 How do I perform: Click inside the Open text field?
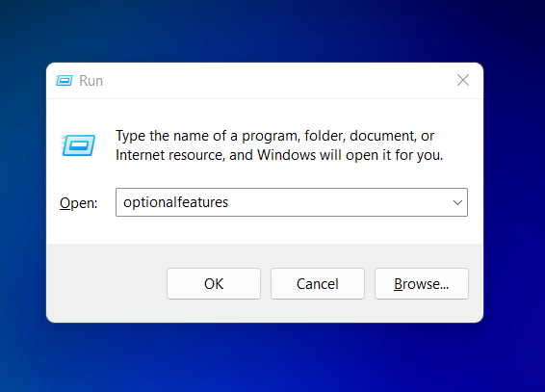pyautogui.click(x=291, y=202)
